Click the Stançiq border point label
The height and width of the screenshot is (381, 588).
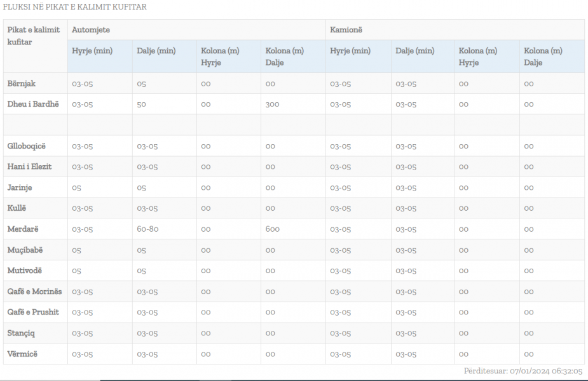pos(22,333)
